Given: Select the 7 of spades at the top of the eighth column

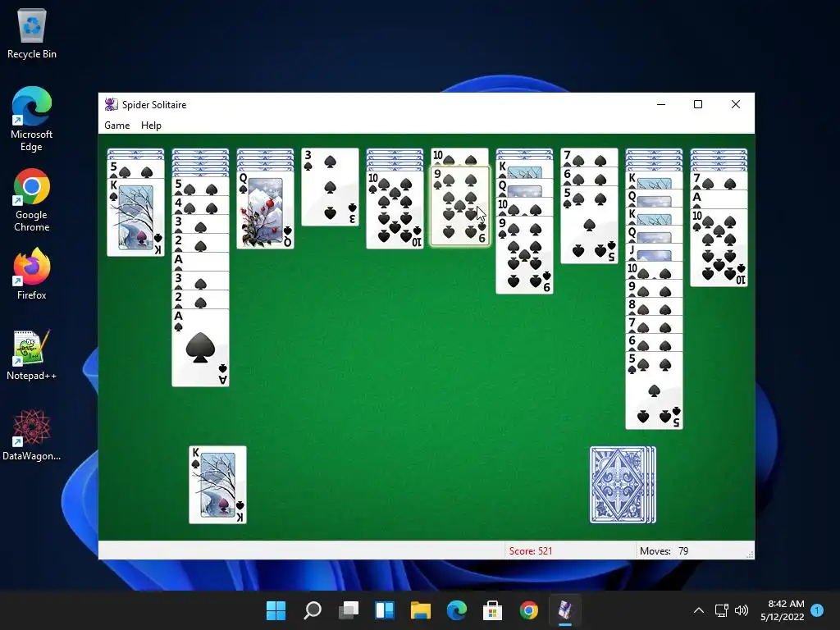Looking at the screenshot, I should coord(589,157).
